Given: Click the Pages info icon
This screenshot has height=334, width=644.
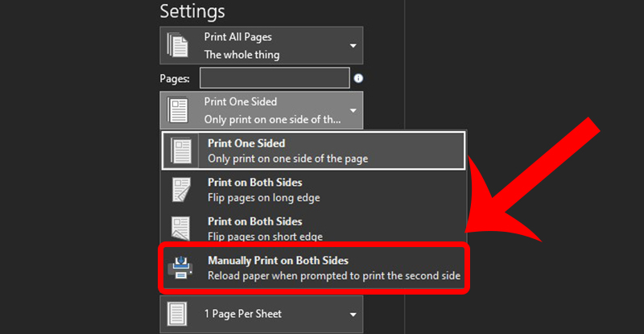Looking at the screenshot, I should click(x=359, y=78).
